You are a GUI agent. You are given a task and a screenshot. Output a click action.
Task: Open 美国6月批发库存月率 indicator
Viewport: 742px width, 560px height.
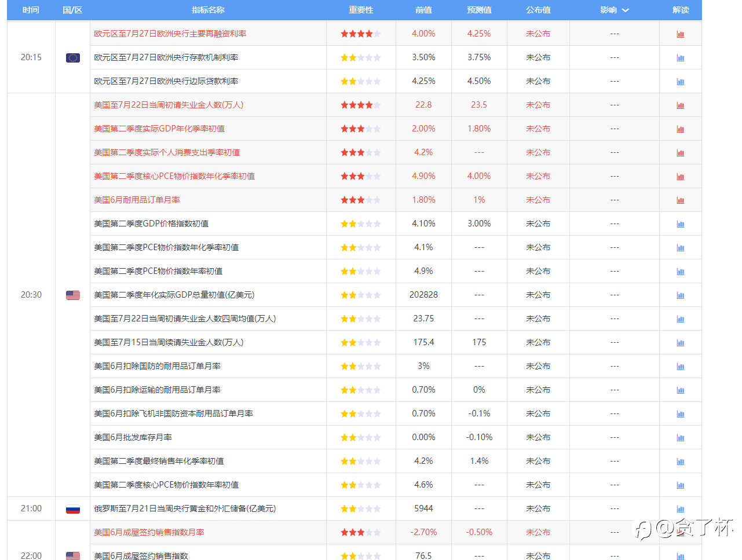[133, 437]
